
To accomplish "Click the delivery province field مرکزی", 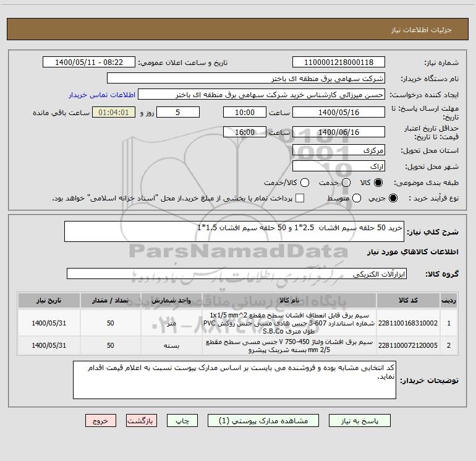I will [x=339, y=150].
